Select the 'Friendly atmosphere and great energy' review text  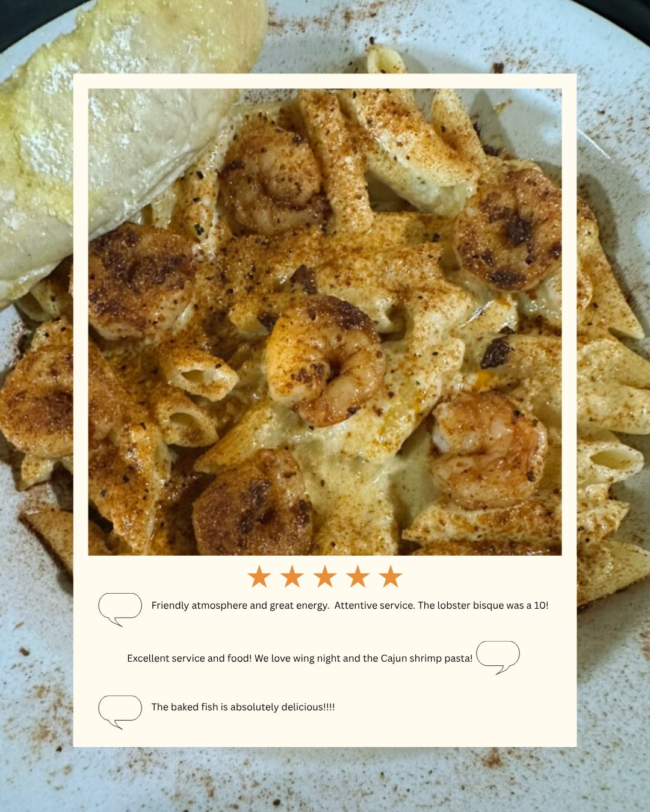(350, 605)
